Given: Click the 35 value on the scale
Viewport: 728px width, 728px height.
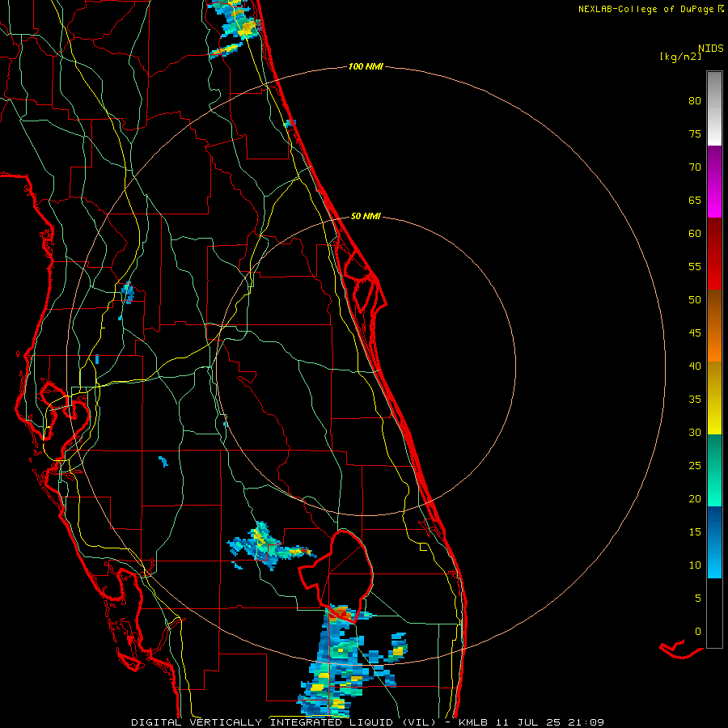Looking at the screenshot, I should (x=695, y=400).
